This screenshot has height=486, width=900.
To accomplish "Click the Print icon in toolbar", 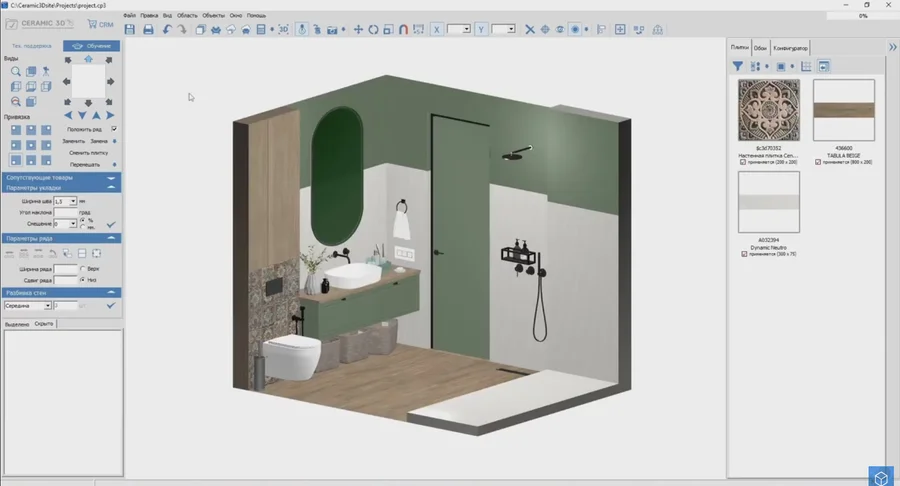I will [148, 30].
